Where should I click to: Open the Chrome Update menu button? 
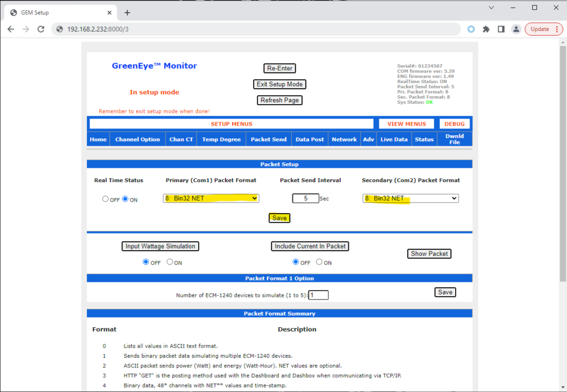pyautogui.click(x=544, y=29)
